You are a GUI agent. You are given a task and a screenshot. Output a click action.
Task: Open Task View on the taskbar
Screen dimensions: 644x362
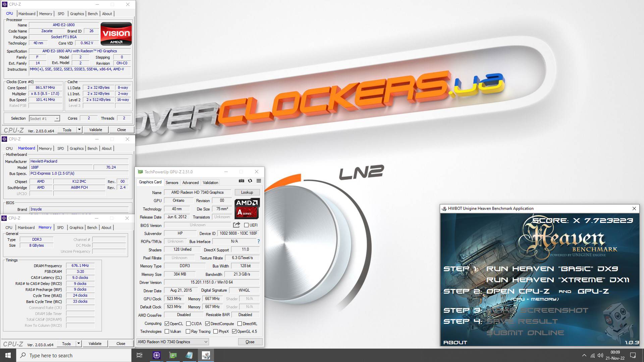pos(140,355)
